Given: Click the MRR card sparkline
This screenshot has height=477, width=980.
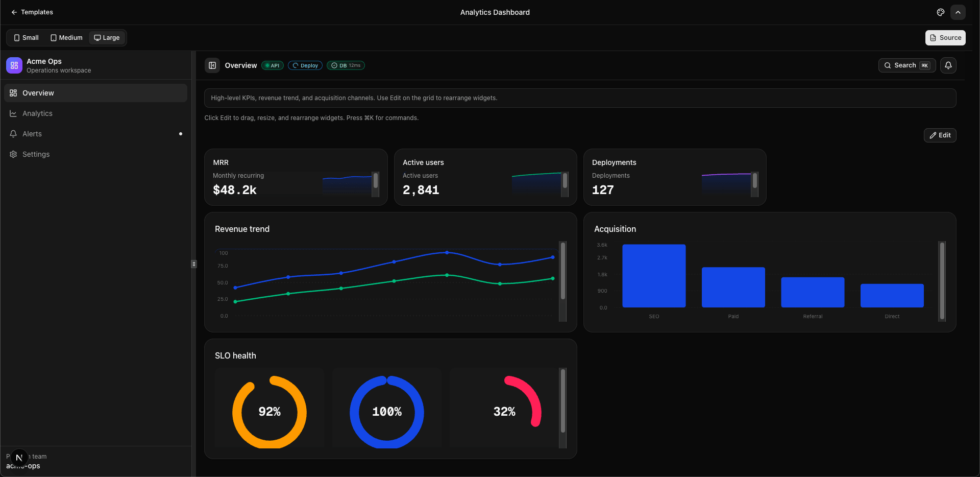Looking at the screenshot, I should pyautogui.click(x=347, y=185).
